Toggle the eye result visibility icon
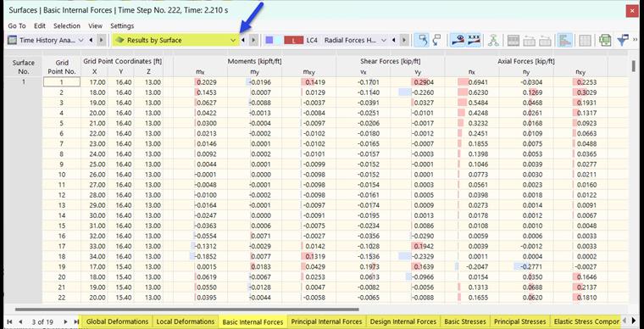The width and height of the screenshot is (644, 329). click(457, 40)
